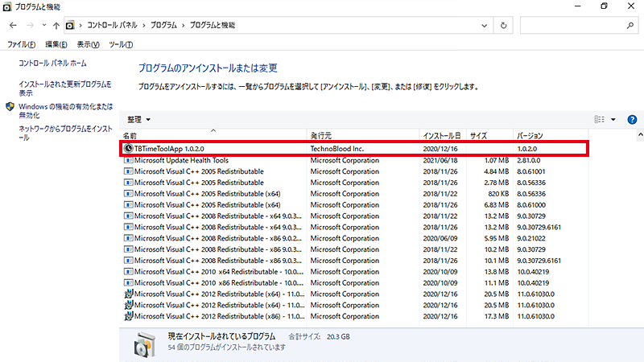The height and width of the screenshot is (362, 644).
Task: Open help with blue question icon
Action: click(x=632, y=119)
